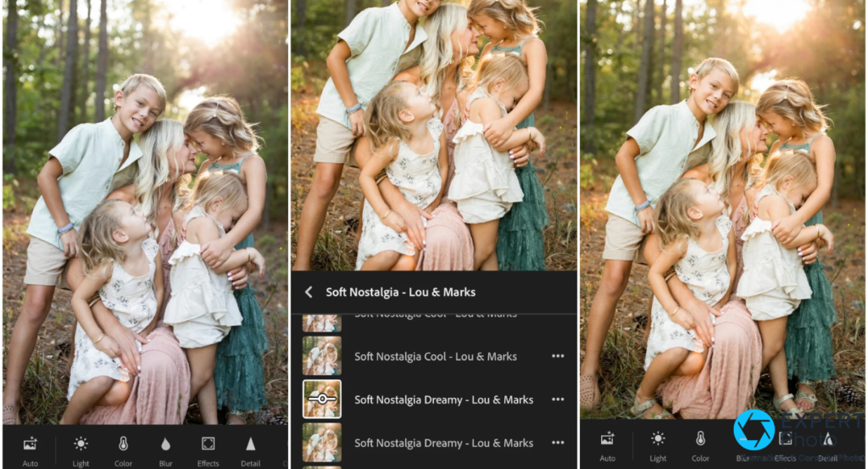Viewport: 868px width, 469px height.
Task: Open the three-dot menu for Soft Nostalgia Cool
Action: 558,356
